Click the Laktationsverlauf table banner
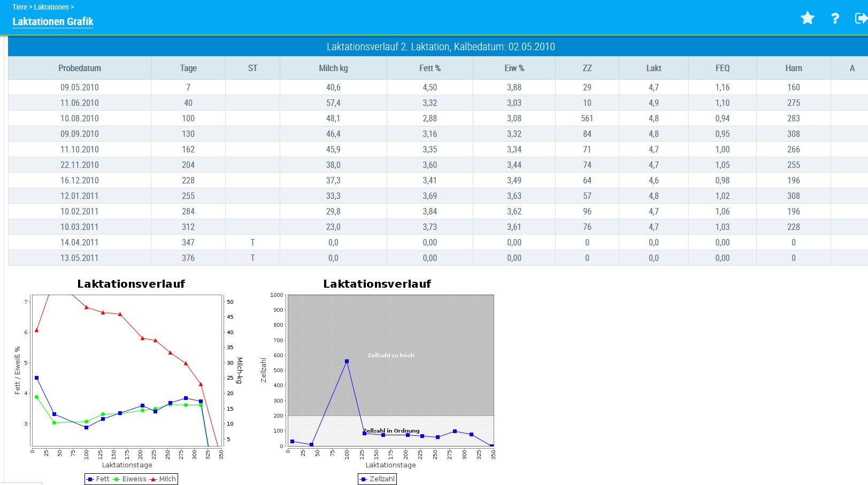 (x=440, y=47)
